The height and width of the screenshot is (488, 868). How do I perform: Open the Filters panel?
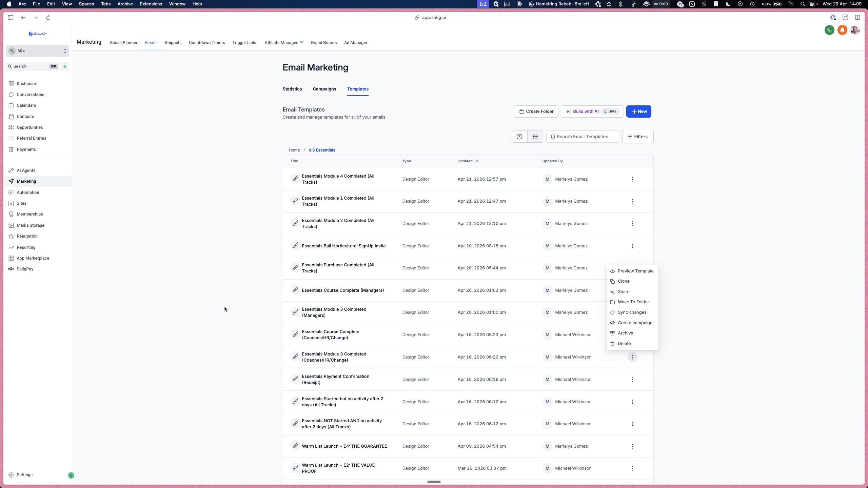[x=637, y=137]
